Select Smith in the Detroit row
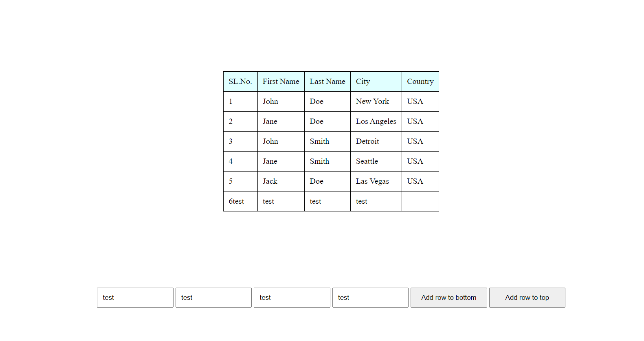 coord(327,141)
